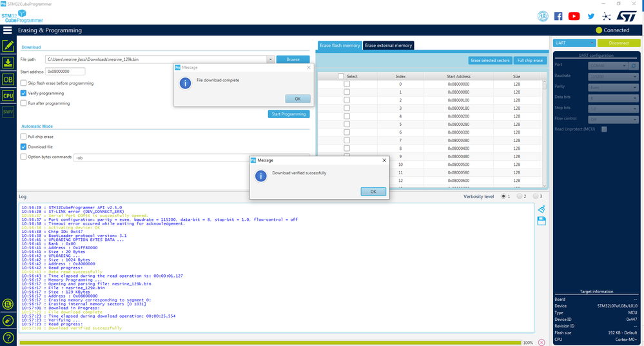Switch to Erase external memory tab
The image size is (644, 346).
pyautogui.click(x=389, y=45)
